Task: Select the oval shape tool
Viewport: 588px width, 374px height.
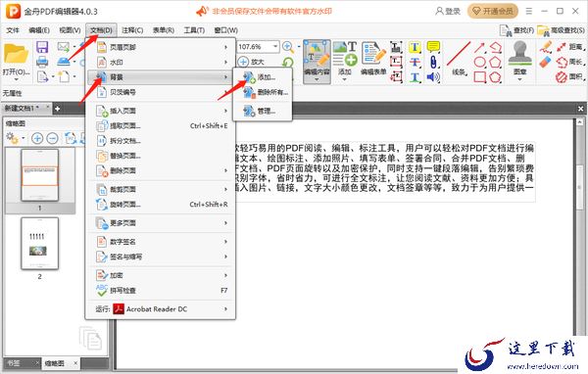Action: pos(479,62)
